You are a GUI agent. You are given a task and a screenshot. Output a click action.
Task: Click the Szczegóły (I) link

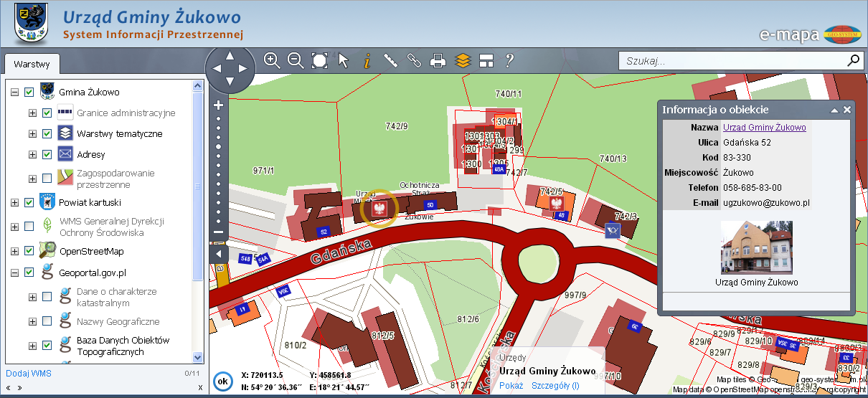click(555, 385)
